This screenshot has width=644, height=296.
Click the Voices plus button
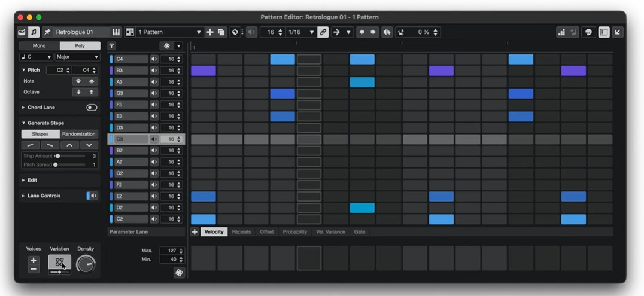point(34,260)
